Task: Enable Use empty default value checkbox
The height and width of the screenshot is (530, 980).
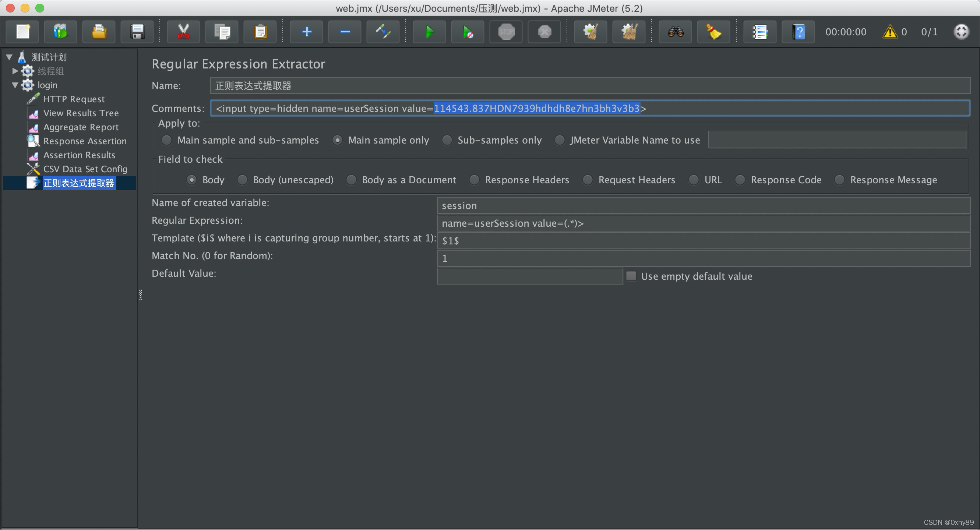Action: pos(631,276)
